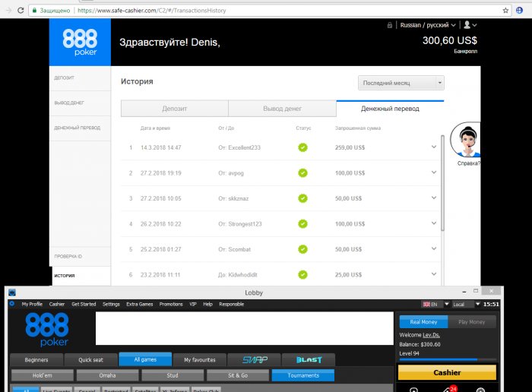Click the notification icon with 24 badge
Screen dimensions: 532x392
tap(450, 389)
